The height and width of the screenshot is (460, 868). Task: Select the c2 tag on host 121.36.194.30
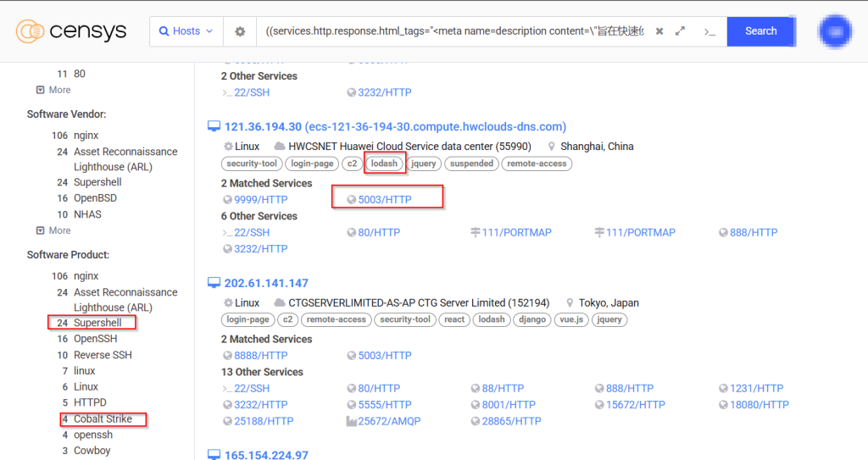[x=352, y=163]
